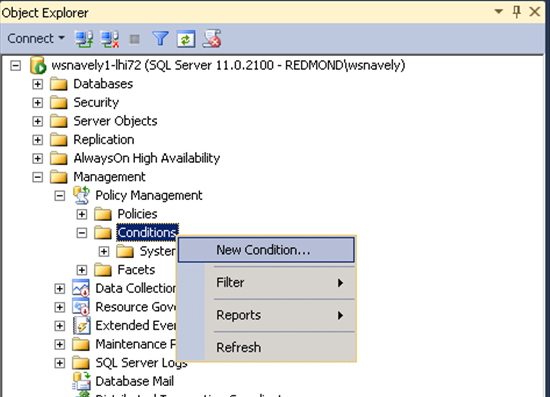
Task: Select Replication in the tree
Action: (104, 140)
